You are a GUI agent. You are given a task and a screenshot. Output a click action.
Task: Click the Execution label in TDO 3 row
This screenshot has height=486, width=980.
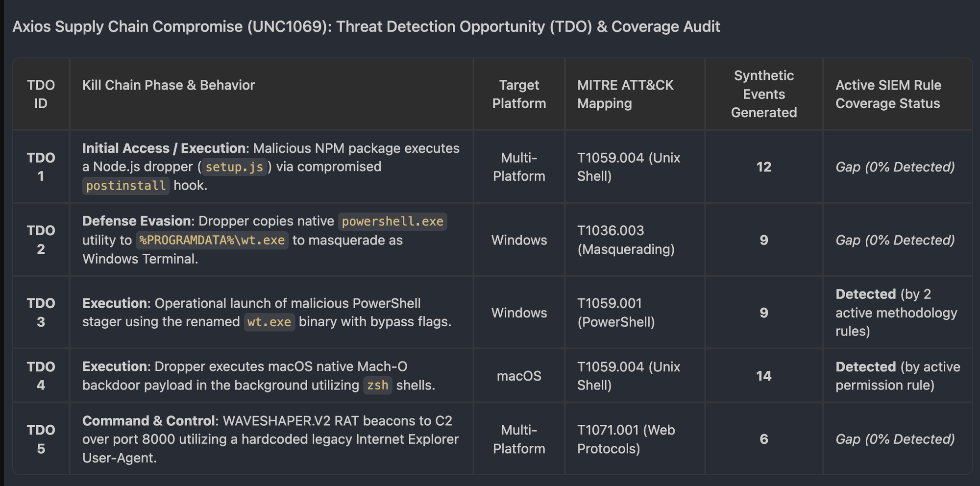(115, 303)
